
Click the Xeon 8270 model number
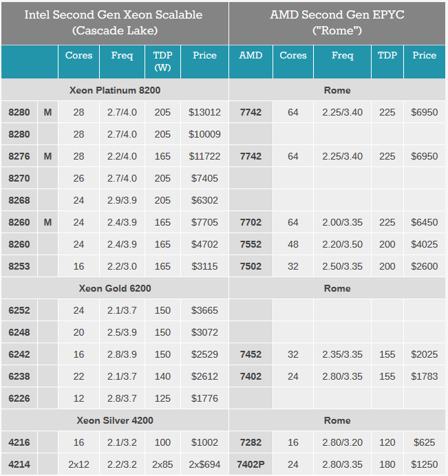click(19, 178)
